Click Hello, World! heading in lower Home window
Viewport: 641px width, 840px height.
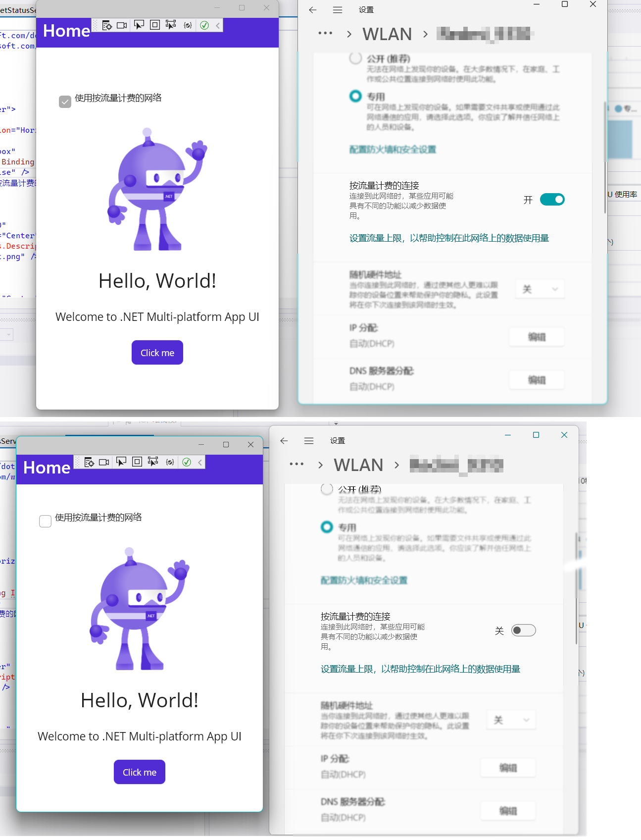click(x=140, y=700)
